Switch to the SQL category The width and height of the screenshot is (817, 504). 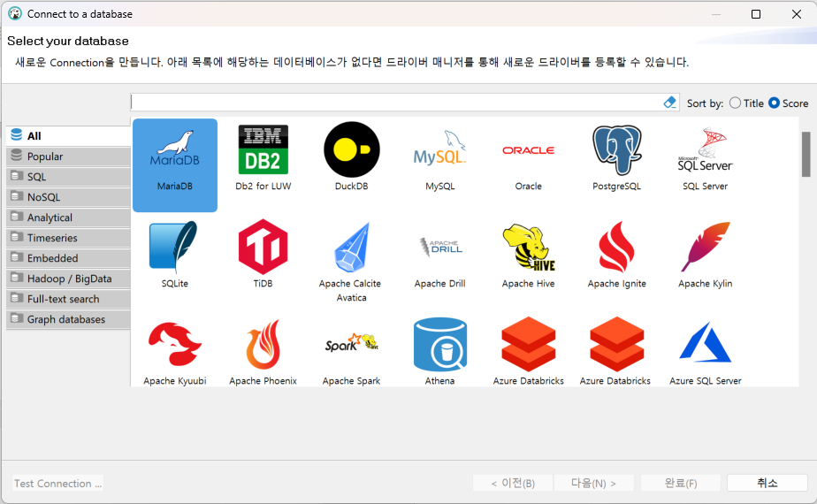pyautogui.click(x=68, y=177)
